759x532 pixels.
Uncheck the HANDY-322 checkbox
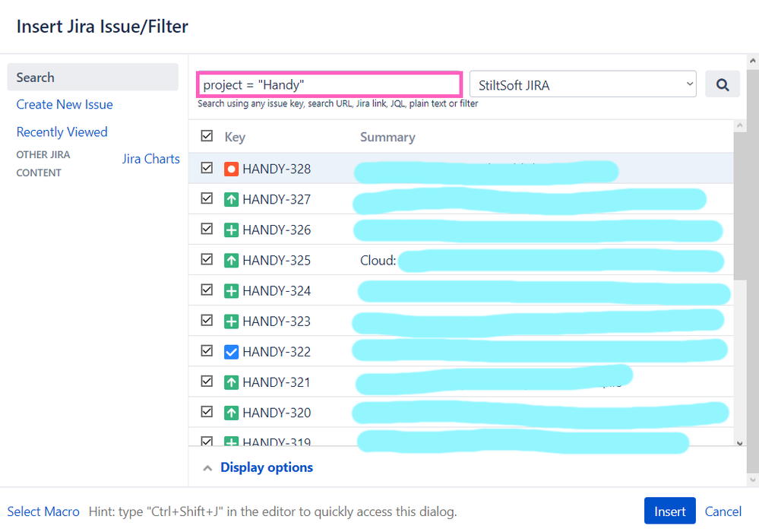coord(207,351)
